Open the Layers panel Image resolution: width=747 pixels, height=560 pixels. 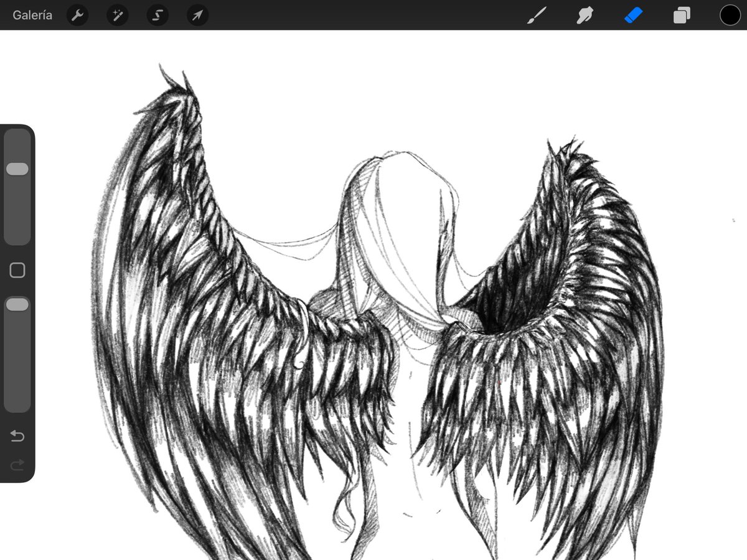coord(682,16)
